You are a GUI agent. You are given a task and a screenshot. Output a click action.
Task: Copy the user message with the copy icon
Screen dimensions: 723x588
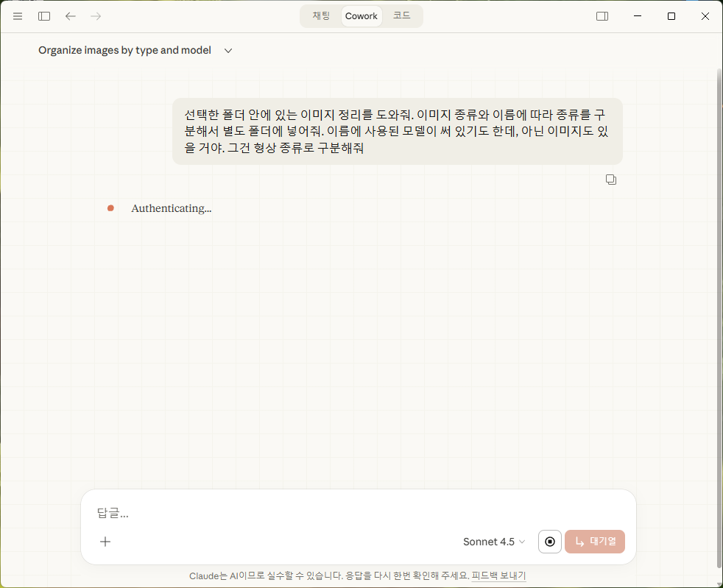click(610, 180)
